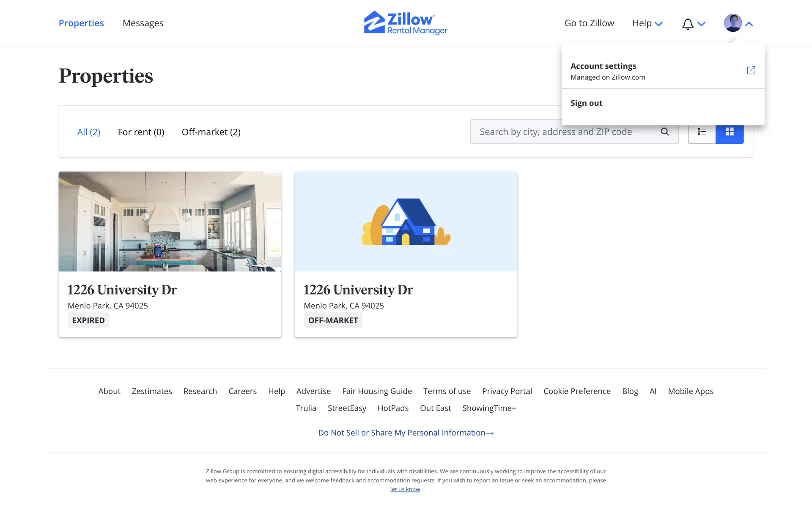Open the off-market house illustration card

406,221
